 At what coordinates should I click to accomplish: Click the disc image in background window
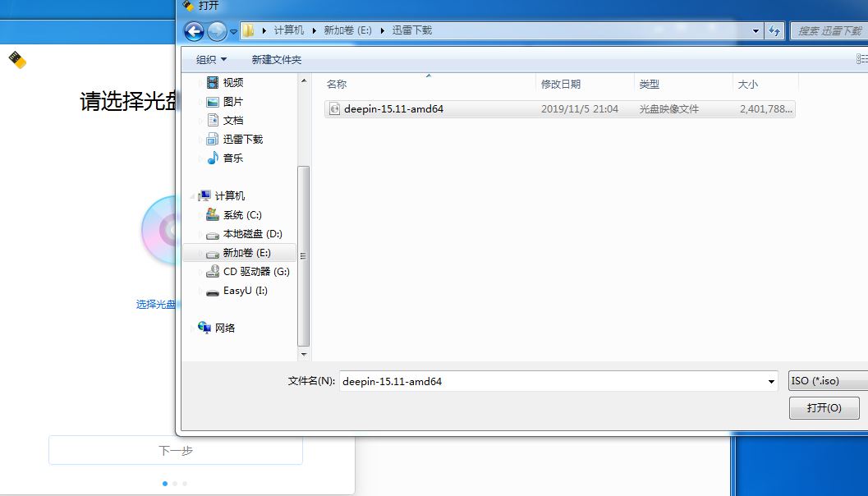point(159,230)
